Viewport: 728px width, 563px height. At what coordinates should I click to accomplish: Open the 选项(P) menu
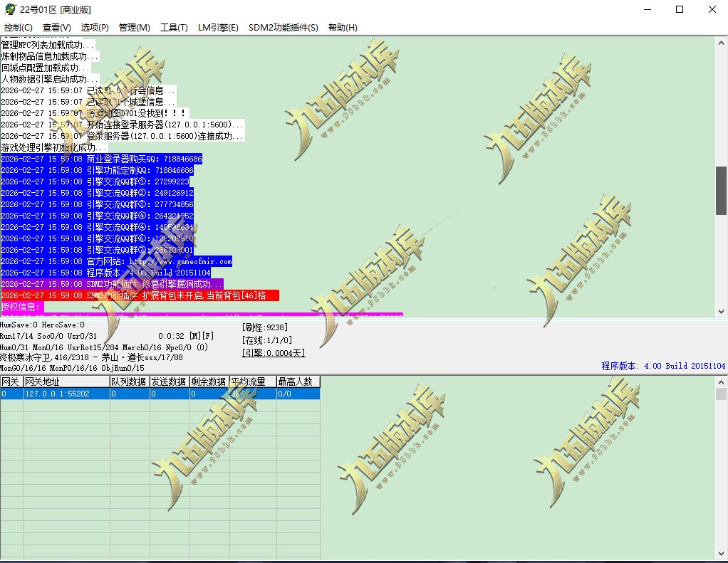pos(95,27)
